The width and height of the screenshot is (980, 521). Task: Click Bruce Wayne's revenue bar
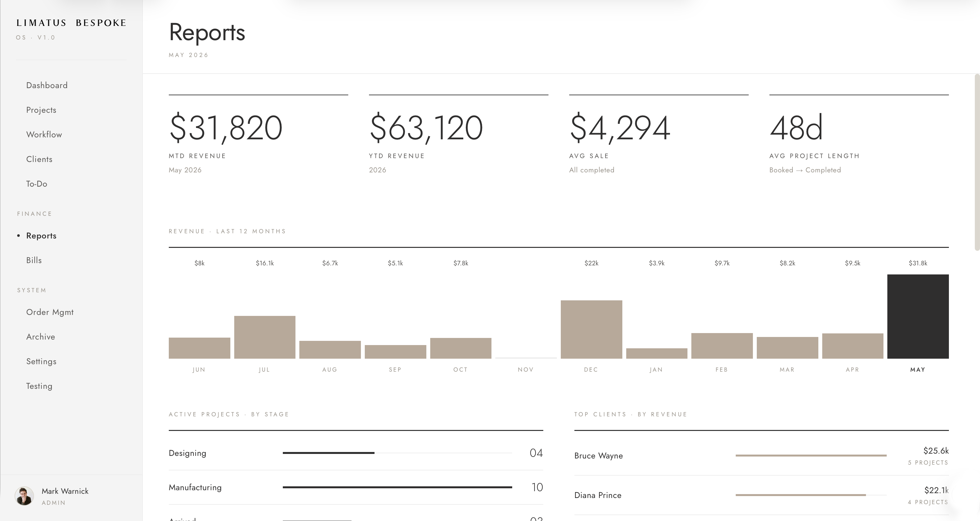point(811,456)
